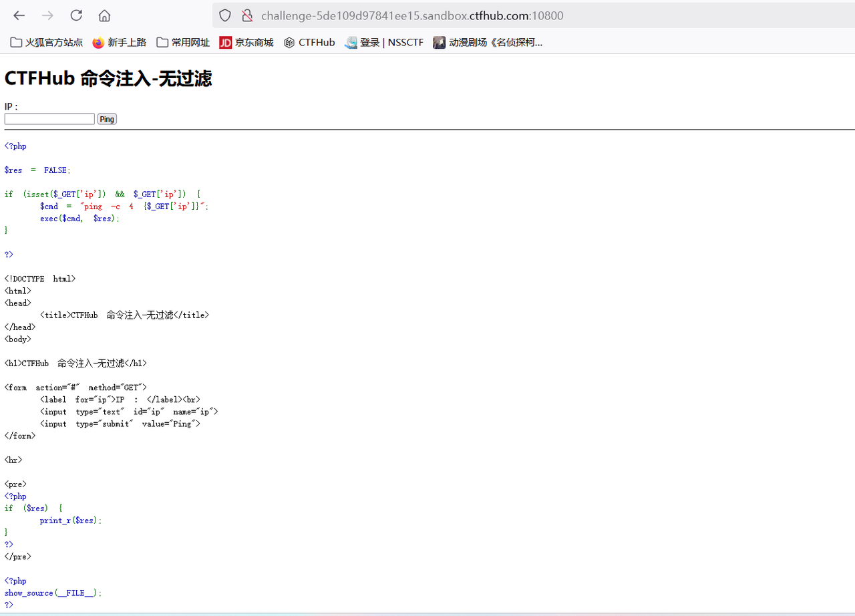Click the CTFHub 命令注入-无过滤 page heading
Screen dimensions: 855x616
[108, 79]
